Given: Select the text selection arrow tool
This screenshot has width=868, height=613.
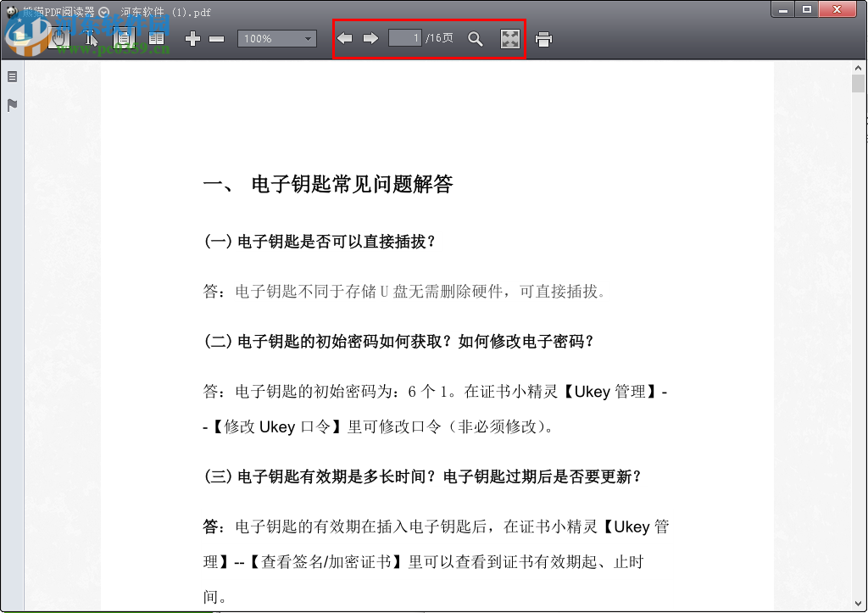Looking at the screenshot, I should point(92,38).
